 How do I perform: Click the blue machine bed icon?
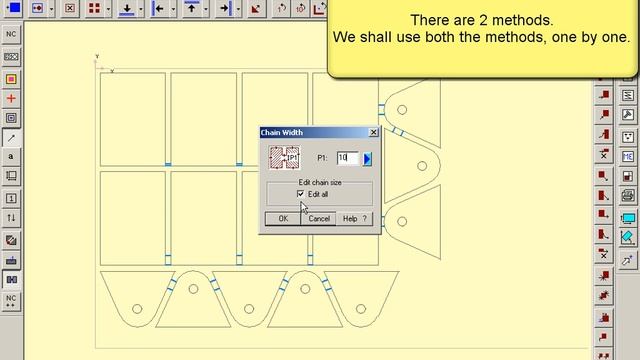pos(11,260)
